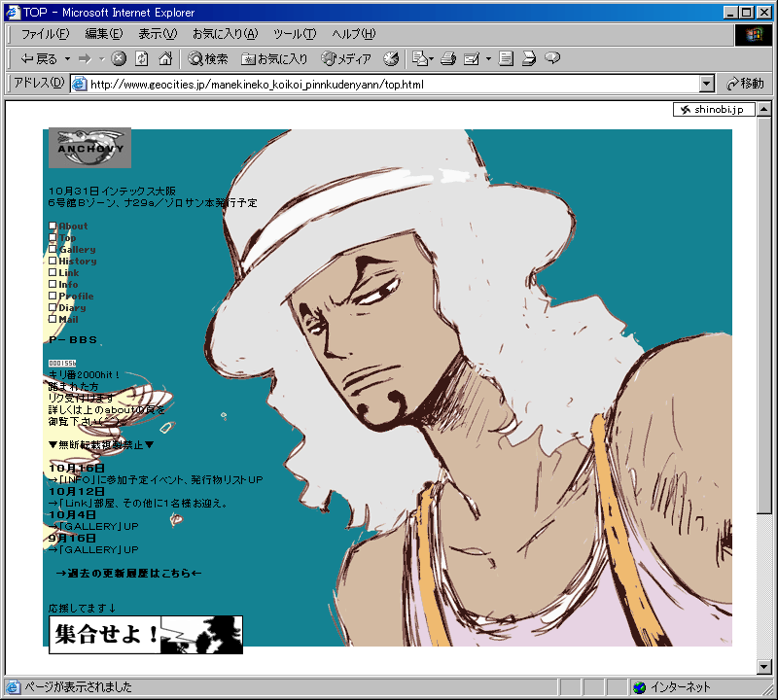Open the ファイル(F) menu
The image size is (778, 700).
pos(45,34)
